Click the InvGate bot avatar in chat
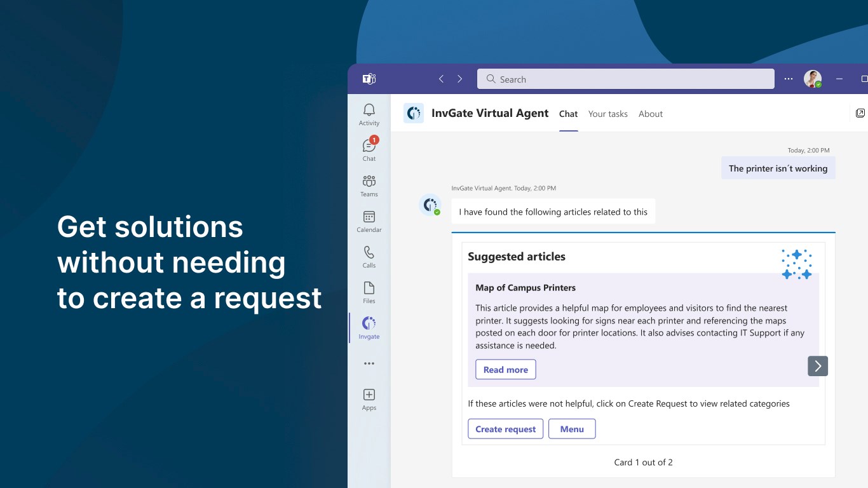The height and width of the screenshot is (488, 868). click(x=430, y=205)
